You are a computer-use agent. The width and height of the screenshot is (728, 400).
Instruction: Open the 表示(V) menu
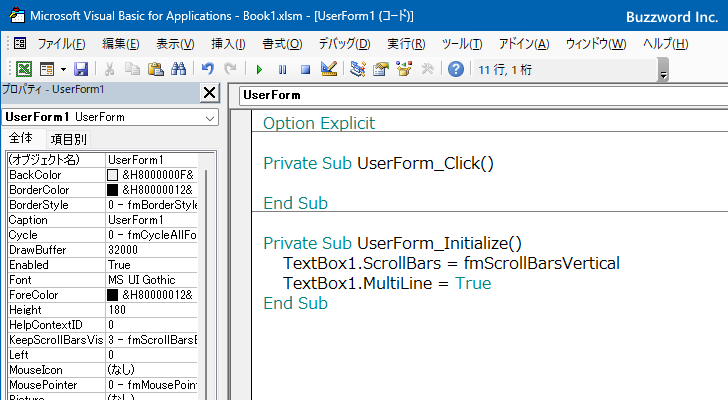point(175,44)
